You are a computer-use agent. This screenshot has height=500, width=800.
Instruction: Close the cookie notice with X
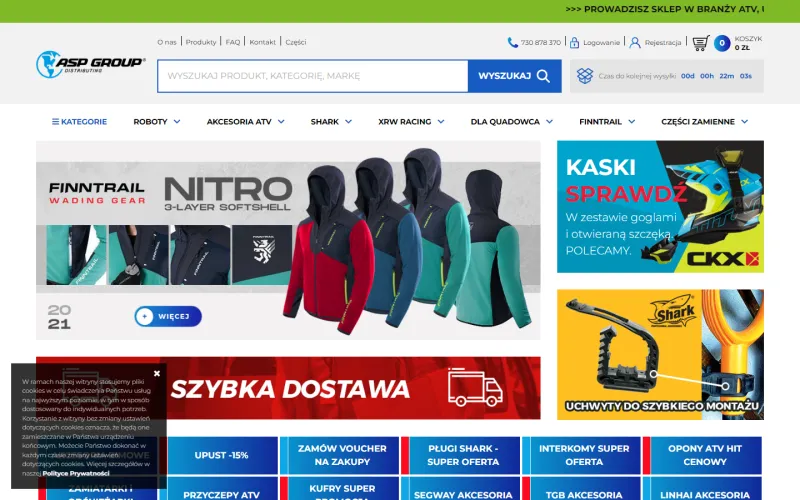[x=157, y=373]
